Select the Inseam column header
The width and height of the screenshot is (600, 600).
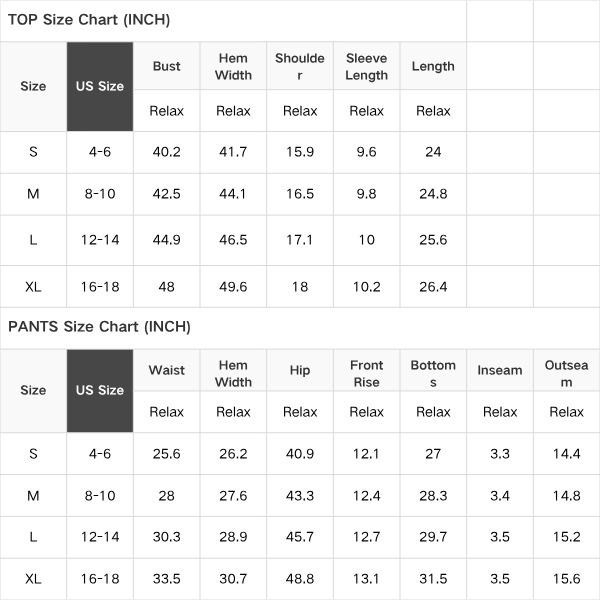[x=499, y=370]
